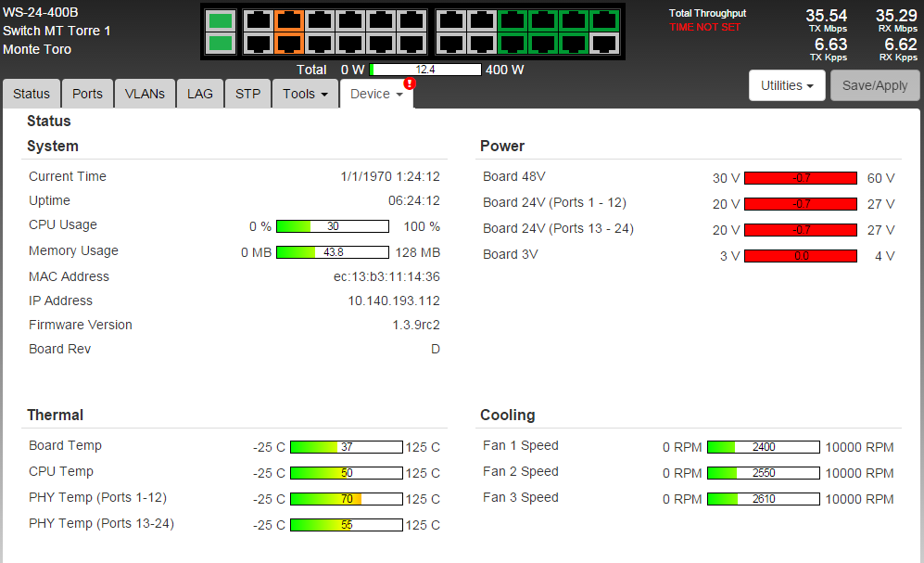Image resolution: width=924 pixels, height=563 pixels.
Task: Select top-row gray port left of orange port
Action: tap(257, 20)
